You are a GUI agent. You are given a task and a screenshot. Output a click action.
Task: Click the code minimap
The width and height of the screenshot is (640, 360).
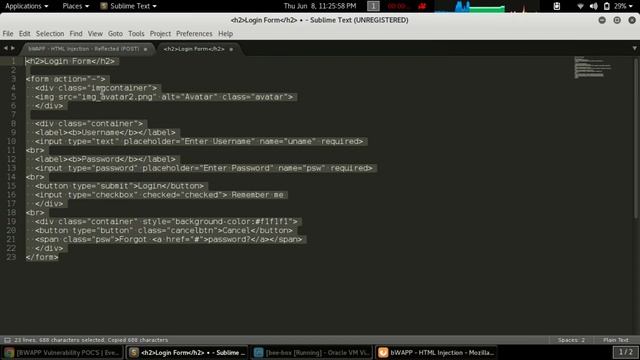[593, 67]
